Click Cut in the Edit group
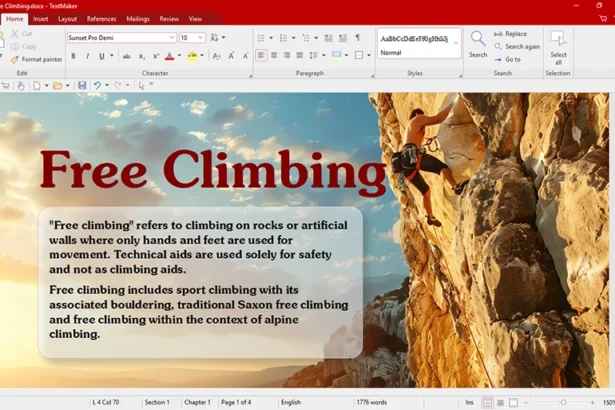The image size is (615, 410). tap(21, 34)
